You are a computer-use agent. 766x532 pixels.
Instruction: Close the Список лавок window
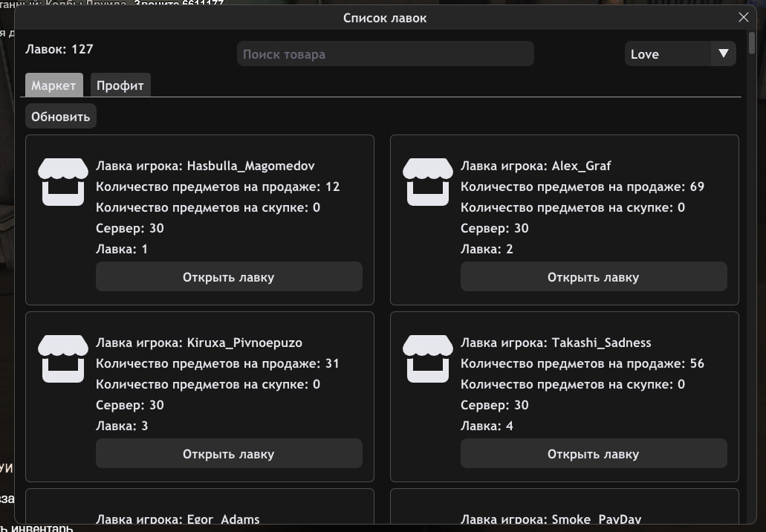[743, 17]
